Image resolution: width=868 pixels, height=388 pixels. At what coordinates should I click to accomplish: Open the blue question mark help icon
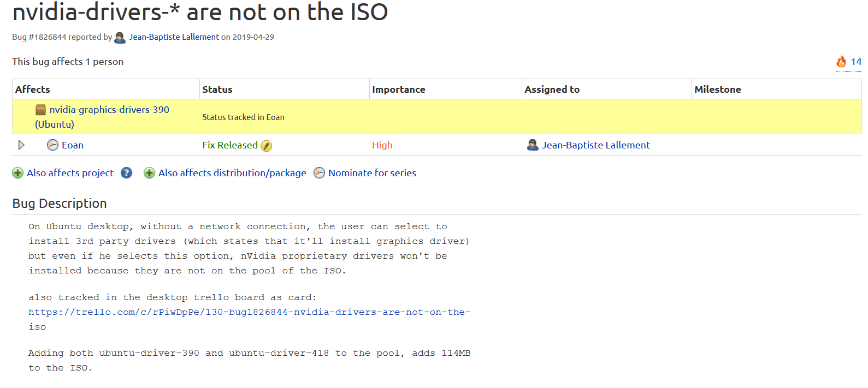pos(126,173)
